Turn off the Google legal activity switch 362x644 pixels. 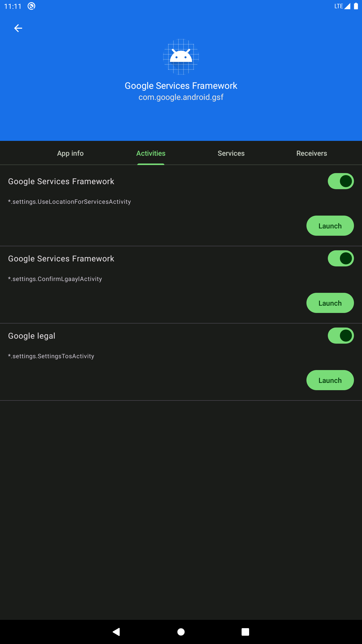click(x=341, y=336)
